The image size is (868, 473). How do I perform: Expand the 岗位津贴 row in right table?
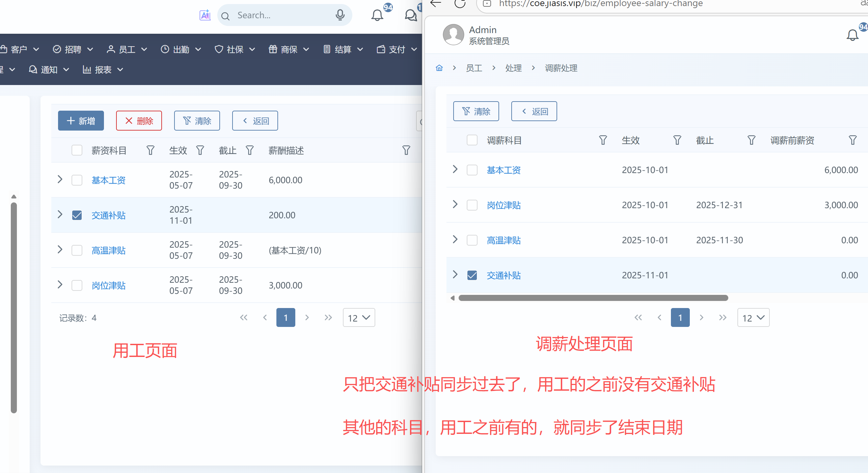(455, 204)
